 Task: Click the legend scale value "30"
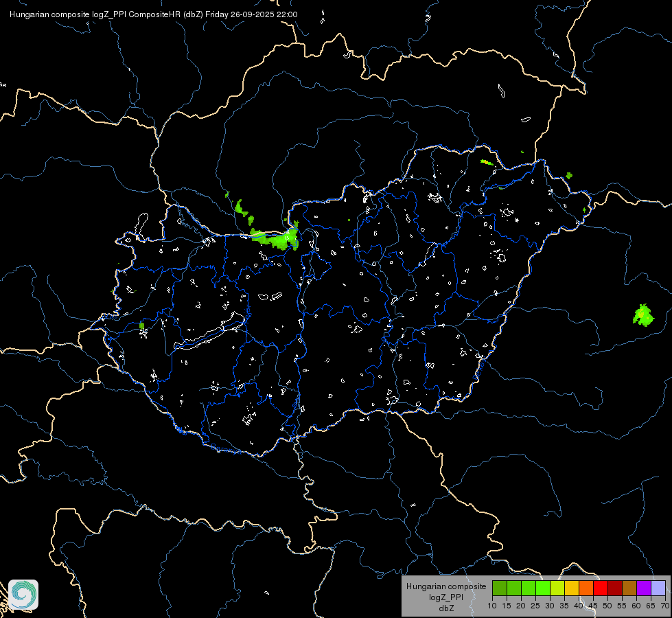(x=550, y=606)
